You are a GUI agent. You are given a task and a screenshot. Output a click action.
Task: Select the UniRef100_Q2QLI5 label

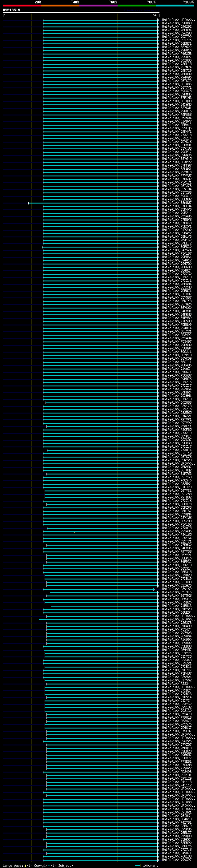point(177,64)
